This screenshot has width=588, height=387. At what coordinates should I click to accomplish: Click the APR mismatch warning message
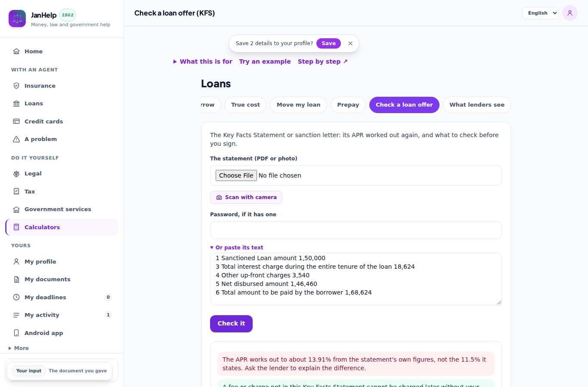click(356, 364)
